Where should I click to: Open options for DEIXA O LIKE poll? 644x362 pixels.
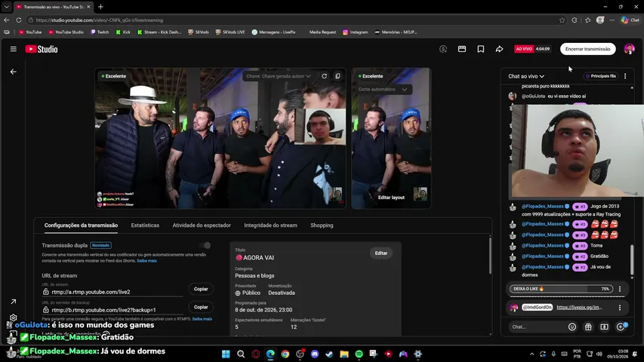(620, 289)
